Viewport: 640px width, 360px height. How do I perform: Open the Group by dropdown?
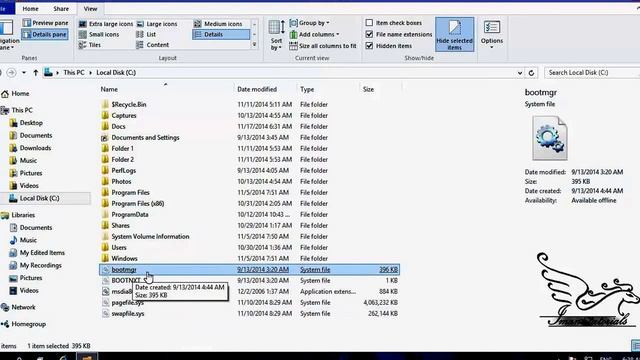[309, 23]
